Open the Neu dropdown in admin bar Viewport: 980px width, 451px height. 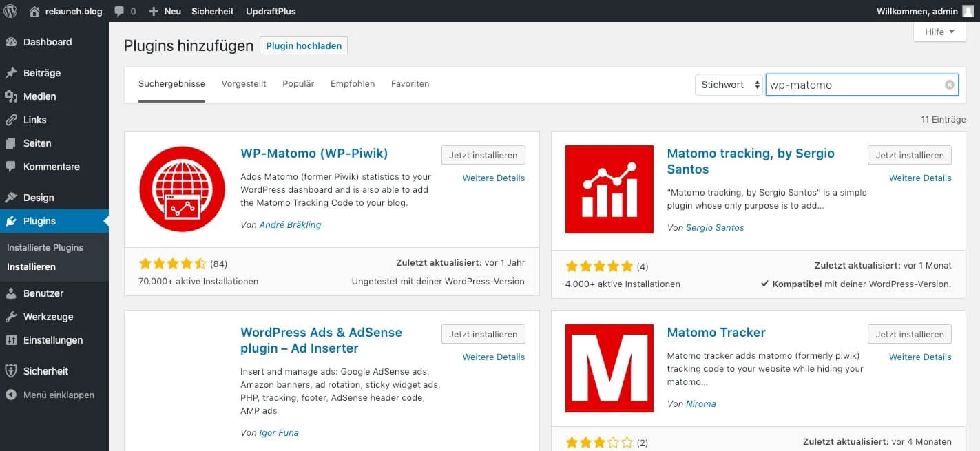(165, 11)
